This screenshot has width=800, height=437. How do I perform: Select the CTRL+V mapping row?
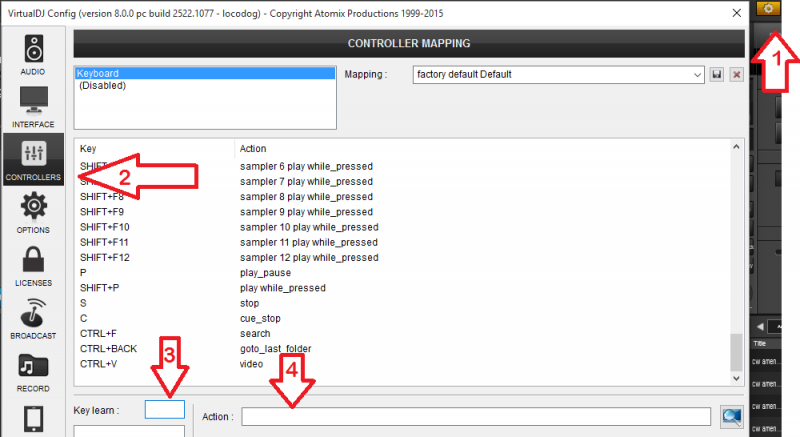point(403,364)
